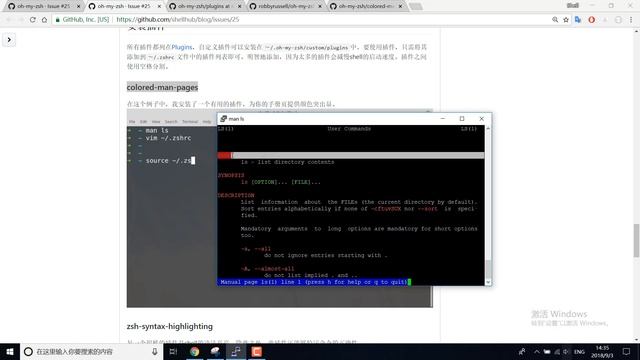Click 'man ls' line in background terminal
Image resolution: width=640 pixels, height=360 pixels.
157,130
